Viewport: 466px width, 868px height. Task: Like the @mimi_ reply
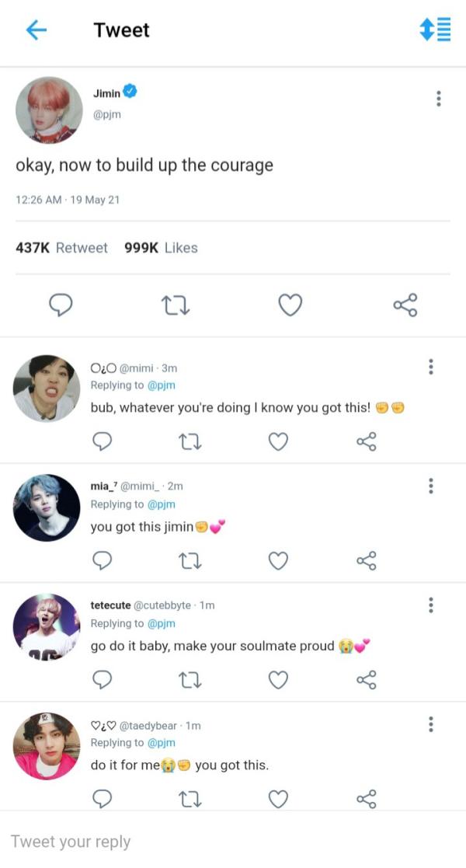point(278,560)
